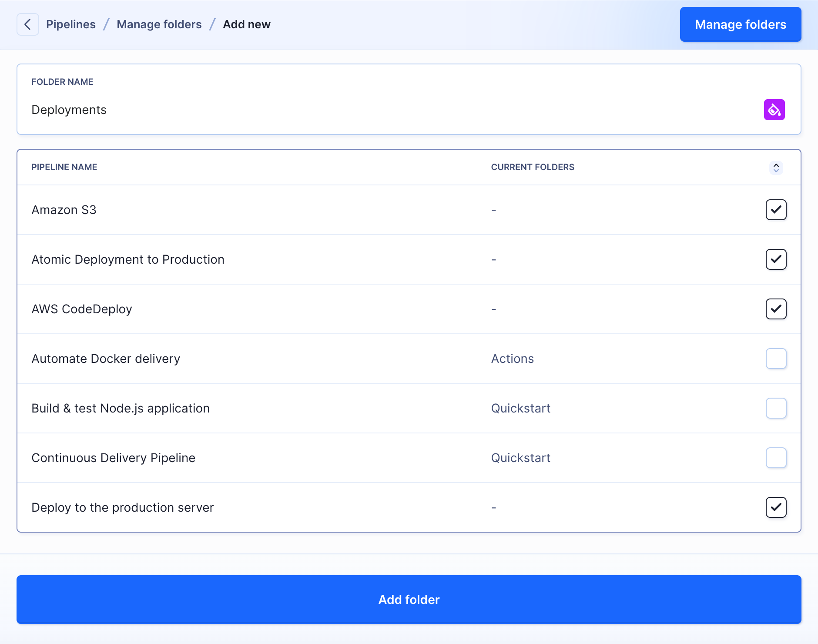Uncheck the AWS CodeDeploy checkbox
The width and height of the screenshot is (818, 644).
[x=776, y=309]
